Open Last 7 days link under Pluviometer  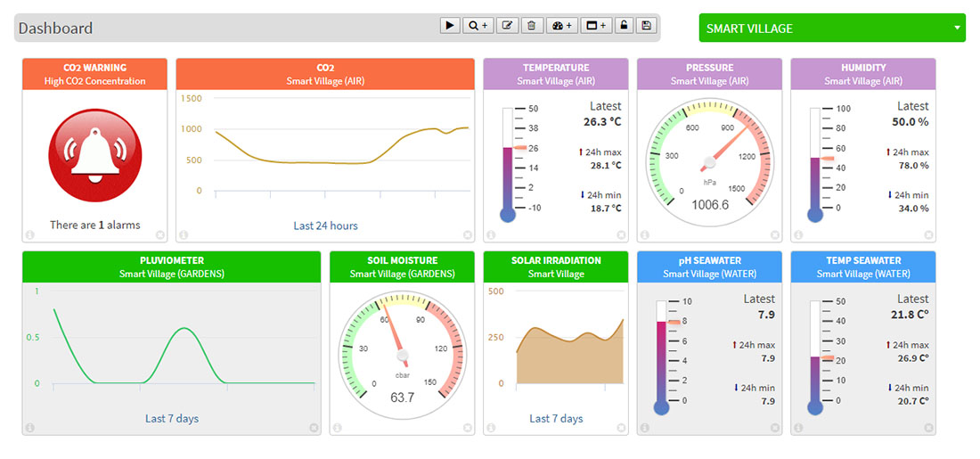(172, 418)
